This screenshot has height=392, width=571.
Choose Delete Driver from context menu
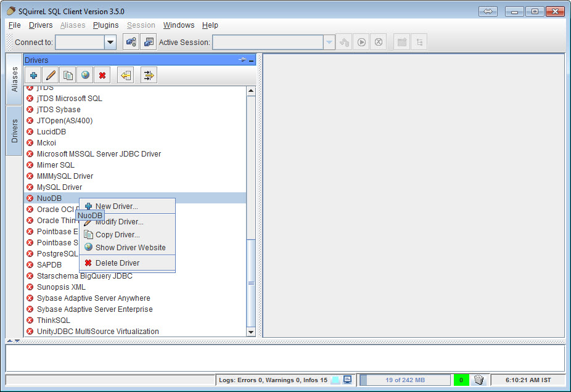click(x=127, y=263)
